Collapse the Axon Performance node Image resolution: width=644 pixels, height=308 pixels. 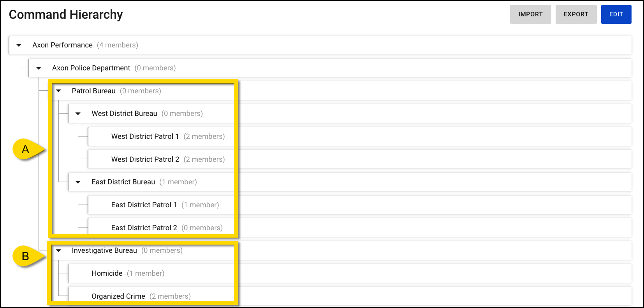pos(19,45)
